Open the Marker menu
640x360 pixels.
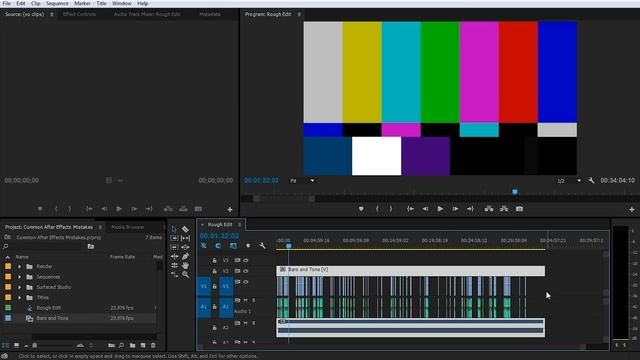[x=82, y=3]
